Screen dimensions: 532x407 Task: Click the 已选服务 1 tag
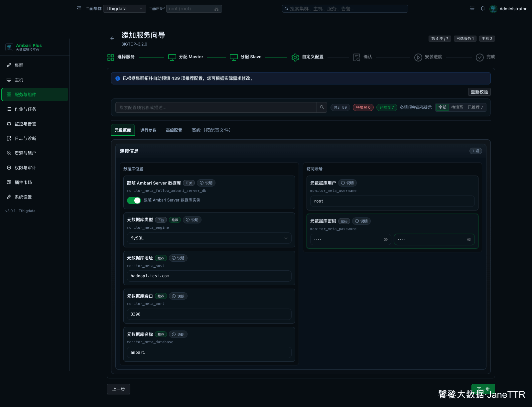[465, 39]
